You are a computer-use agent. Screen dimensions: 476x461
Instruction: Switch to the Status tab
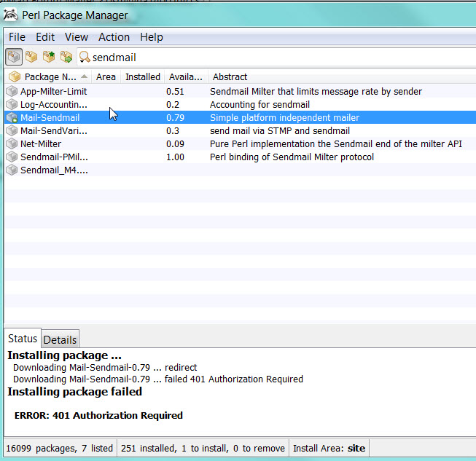point(23,339)
